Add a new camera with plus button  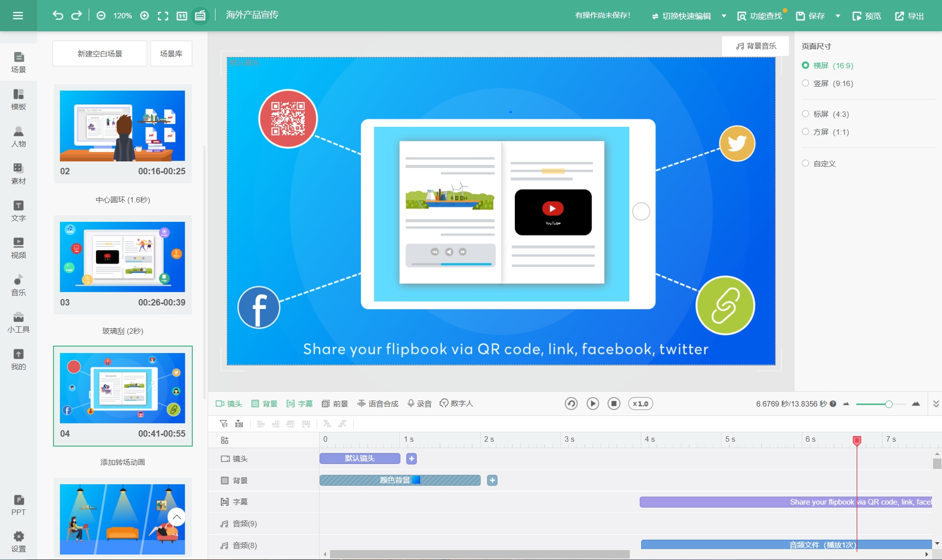(x=411, y=459)
